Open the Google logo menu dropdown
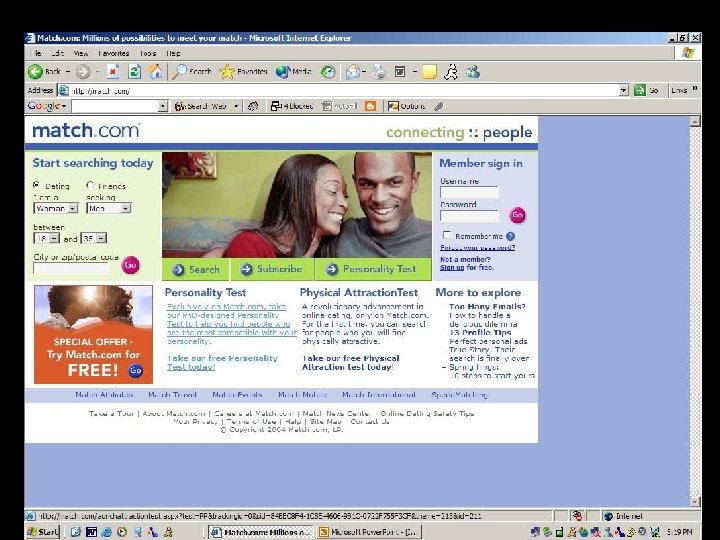720x540 pixels. 47,106
